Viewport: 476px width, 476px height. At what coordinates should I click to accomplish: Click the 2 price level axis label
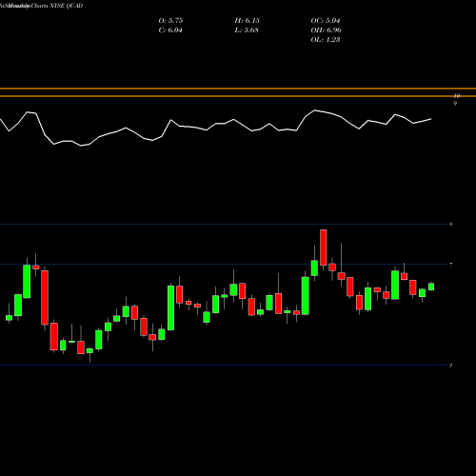click(x=450, y=365)
